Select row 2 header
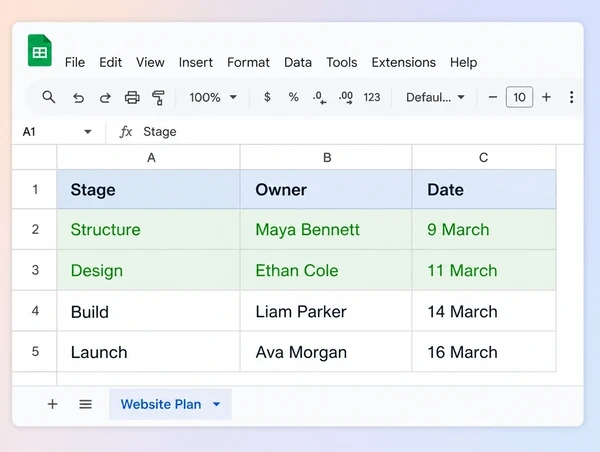Viewport: 600px width, 452px height. pos(34,229)
